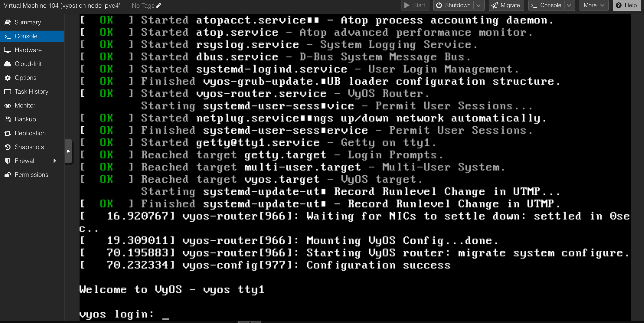644x323 pixels.
Task: Open the Console dropdown arrow in toolbar
Action: (569, 5)
